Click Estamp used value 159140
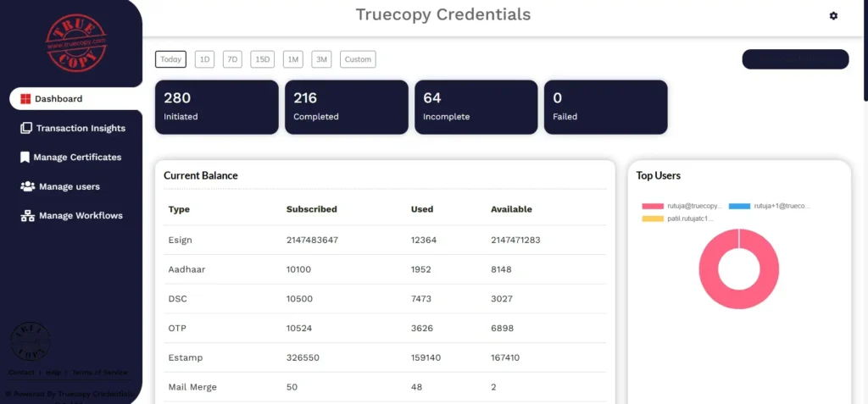 [x=426, y=357]
